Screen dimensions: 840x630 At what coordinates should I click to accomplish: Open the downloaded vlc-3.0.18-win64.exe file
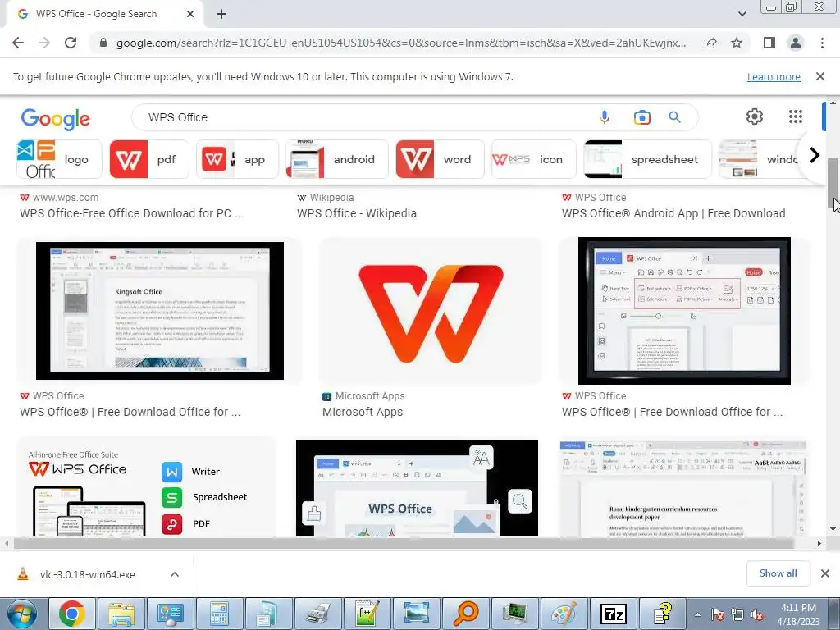click(87, 574)
